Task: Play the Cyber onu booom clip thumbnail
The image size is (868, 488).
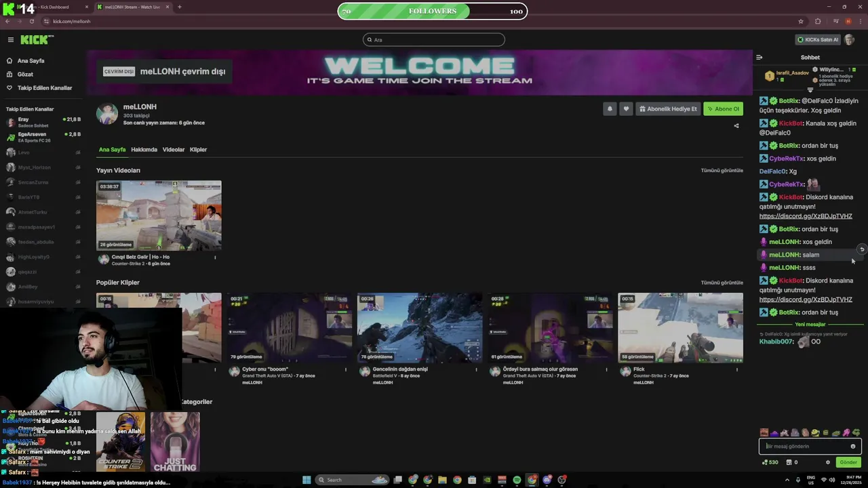Action: (x=290, y=328)
